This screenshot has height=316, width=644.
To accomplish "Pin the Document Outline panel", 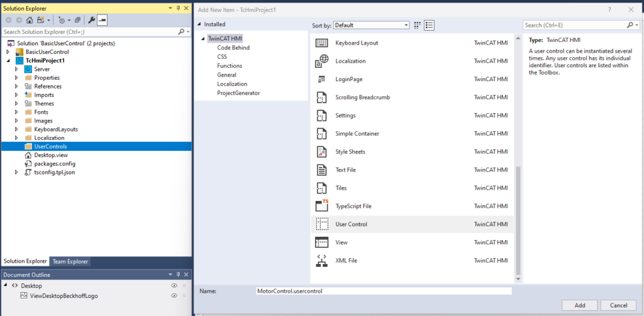I will coord(178,275).
